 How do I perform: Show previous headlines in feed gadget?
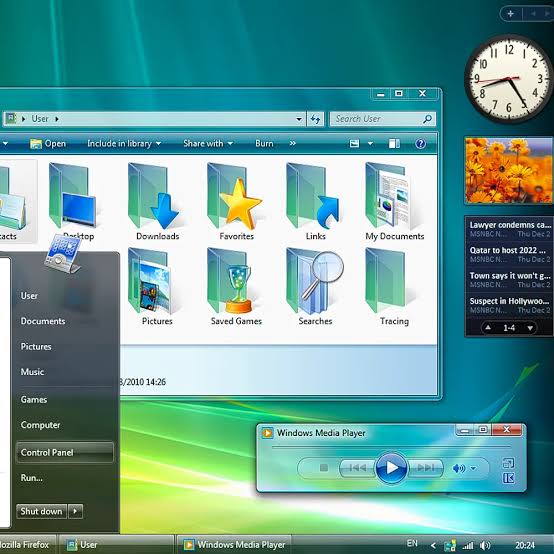(488, 328)
